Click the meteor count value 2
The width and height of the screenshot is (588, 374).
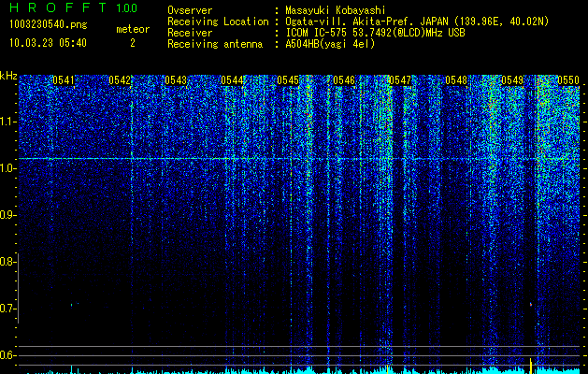tap(133, 43)
